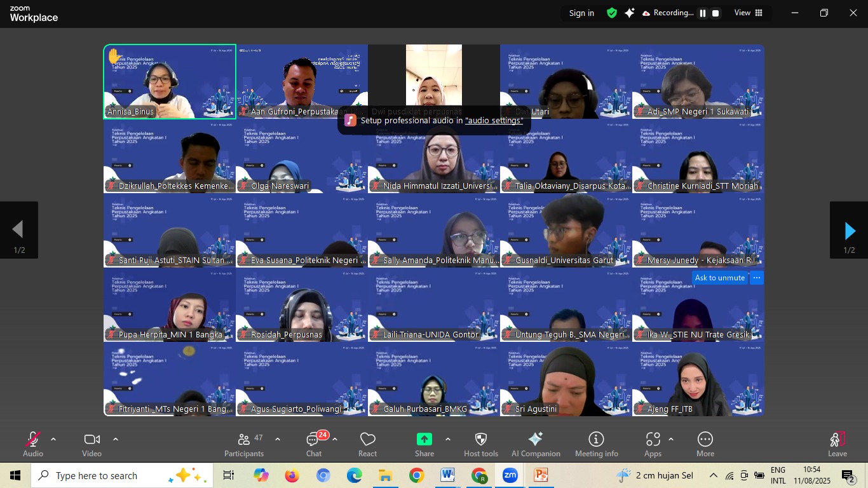Open the Participants panel
This screenshot has width=868, height=488.
click(243, 444)
